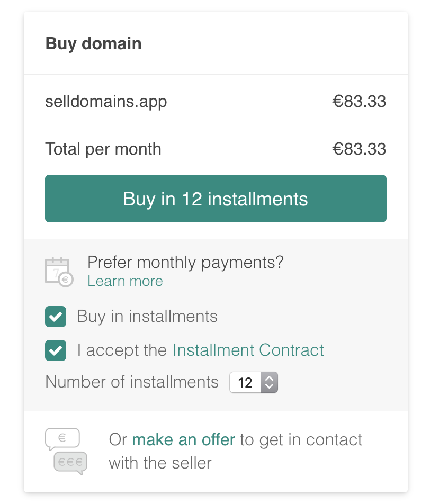Viewport: 430px width, 504px height.
Task: Open the Learn more link
Action: pos(125,281)
